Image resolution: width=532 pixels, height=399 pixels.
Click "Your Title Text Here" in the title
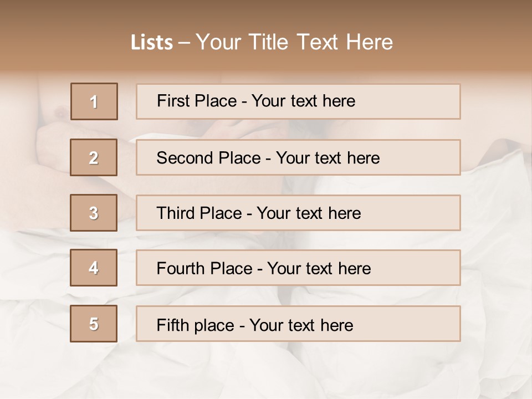tap(294, 42)
